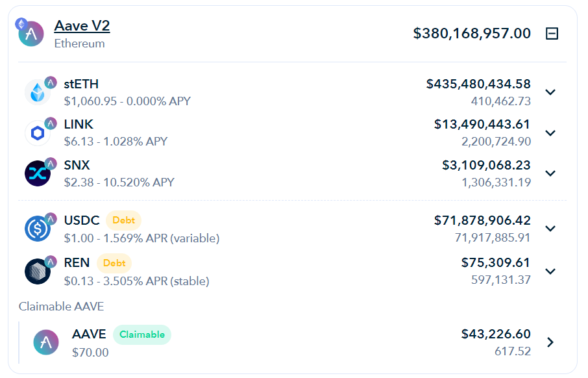Expand the REN debt details
588x378 pixels.
point(550,271)
